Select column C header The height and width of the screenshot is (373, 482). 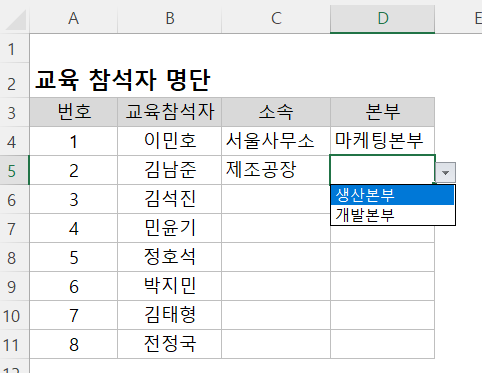coord(276,18)
